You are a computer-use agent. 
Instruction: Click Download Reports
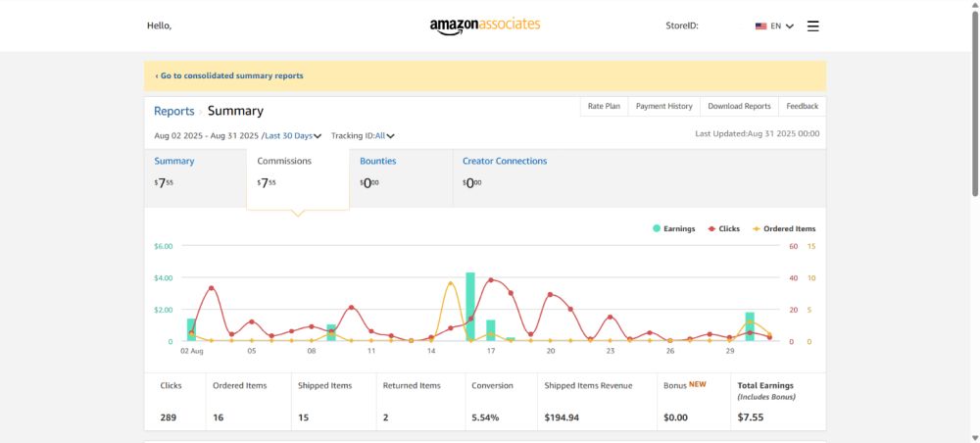click(739, 106)
